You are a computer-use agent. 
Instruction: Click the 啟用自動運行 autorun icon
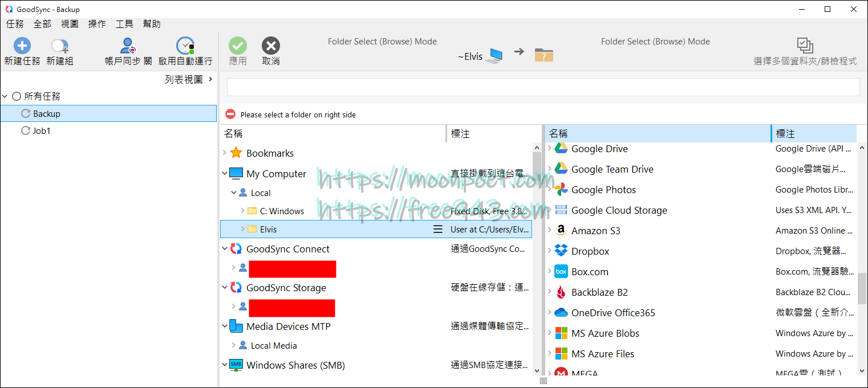[185, 51]
